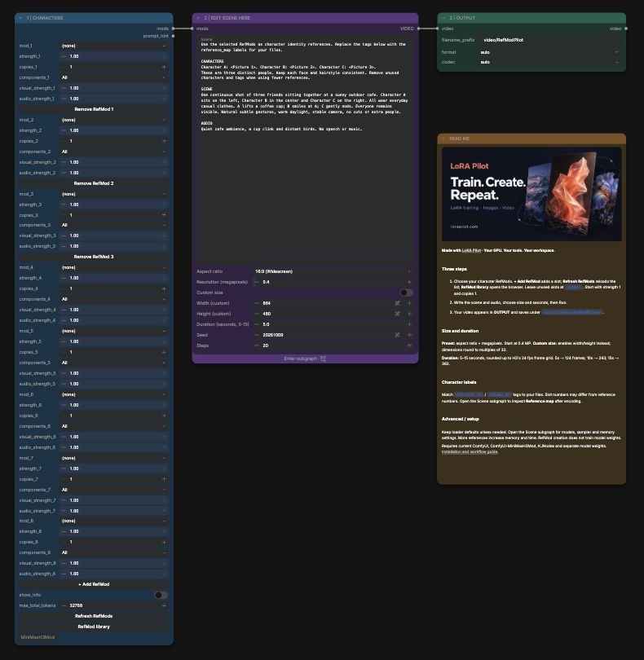Click the Refresh RefMods button

94,616
